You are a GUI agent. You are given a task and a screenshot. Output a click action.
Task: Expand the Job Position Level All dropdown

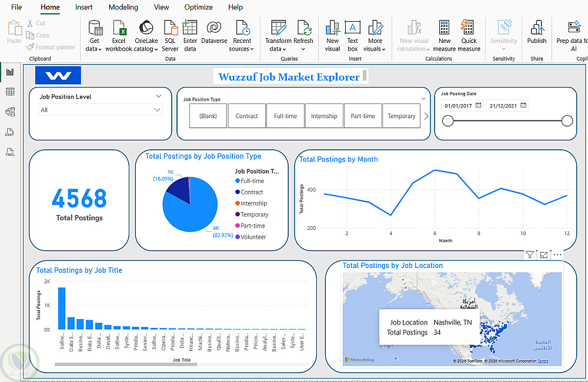click(x=101, y=110)
